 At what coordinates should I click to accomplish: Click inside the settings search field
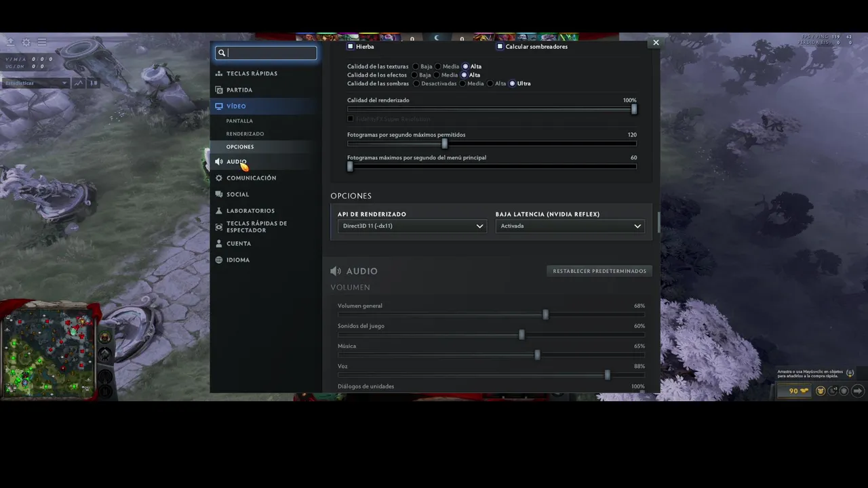point(266,53)
